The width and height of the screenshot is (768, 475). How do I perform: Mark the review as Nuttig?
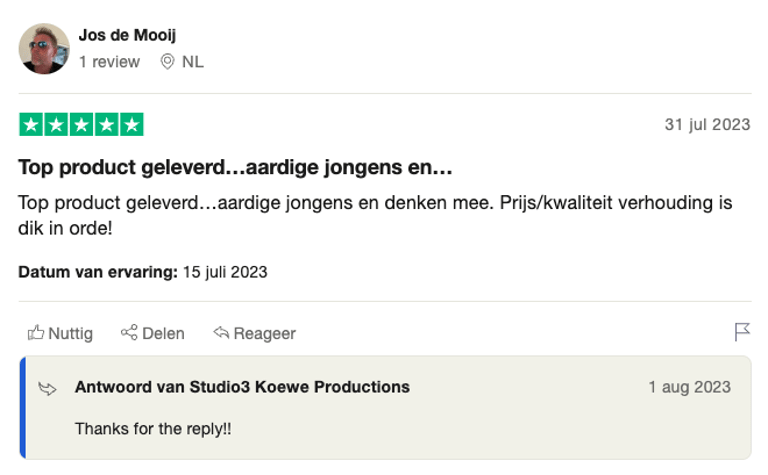tap(70, 334)
